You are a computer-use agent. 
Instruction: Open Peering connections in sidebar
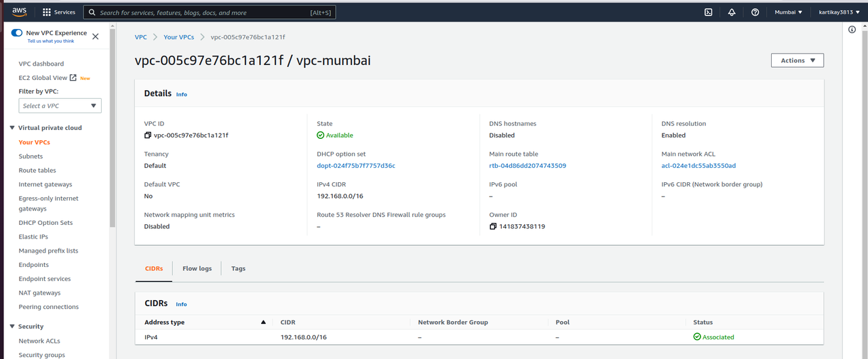(49, 307)
